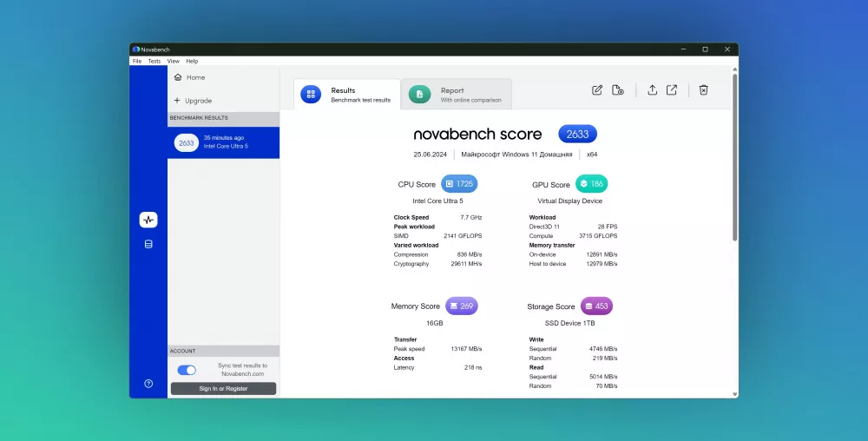This screenshot has height=441, width=868.
Task: Switch to the Report tab
Action: (457, 94)
